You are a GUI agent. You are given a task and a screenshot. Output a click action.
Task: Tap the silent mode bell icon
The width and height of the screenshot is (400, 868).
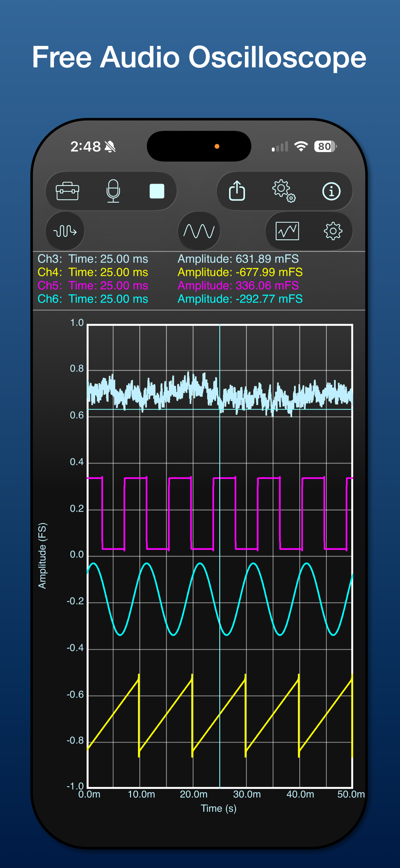[110, 147]
